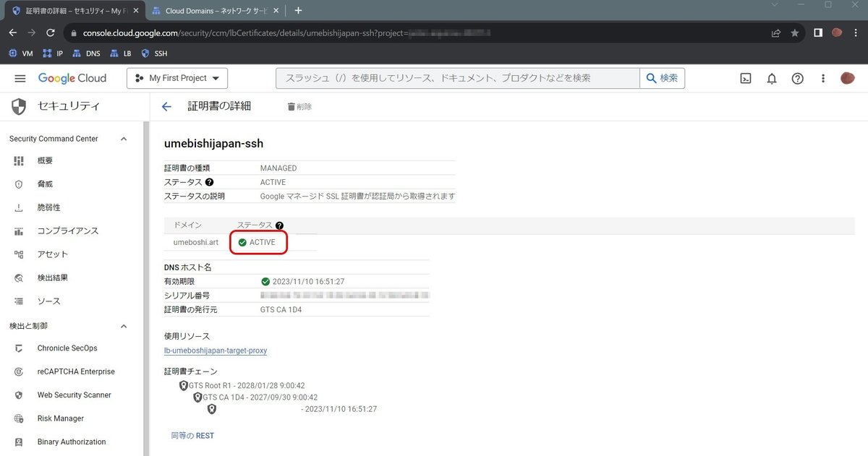Open the LB bookmark
The width and height of the screenshot is (868, 456).
(x=121, y=53)
